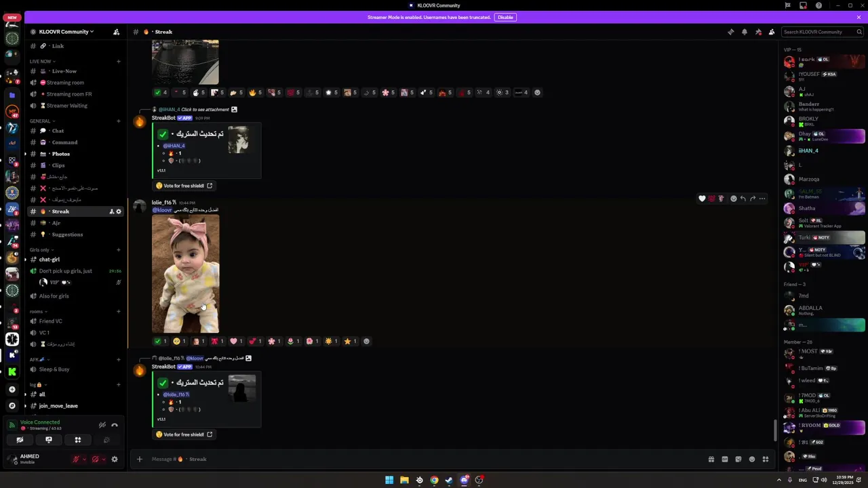Open the GIF picker icon
Screen dimensions: 868x488
click(725, 459)
